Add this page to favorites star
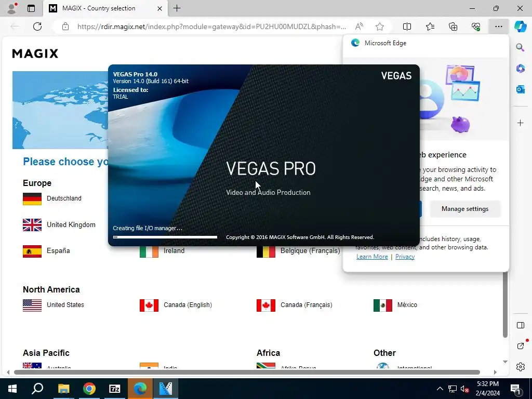The image size is (532, 399). [x=380, y=26]
